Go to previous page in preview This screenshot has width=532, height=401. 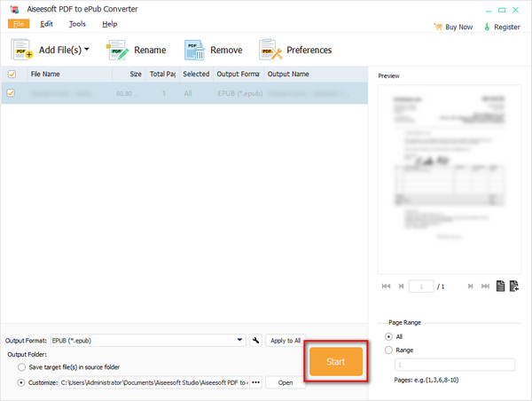[402, 287]
